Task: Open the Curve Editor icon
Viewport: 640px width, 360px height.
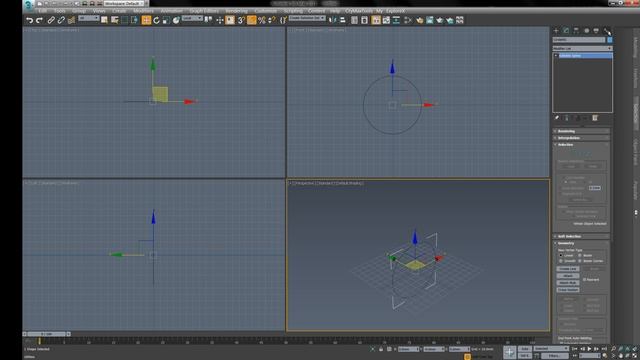Action: (386, 20)
